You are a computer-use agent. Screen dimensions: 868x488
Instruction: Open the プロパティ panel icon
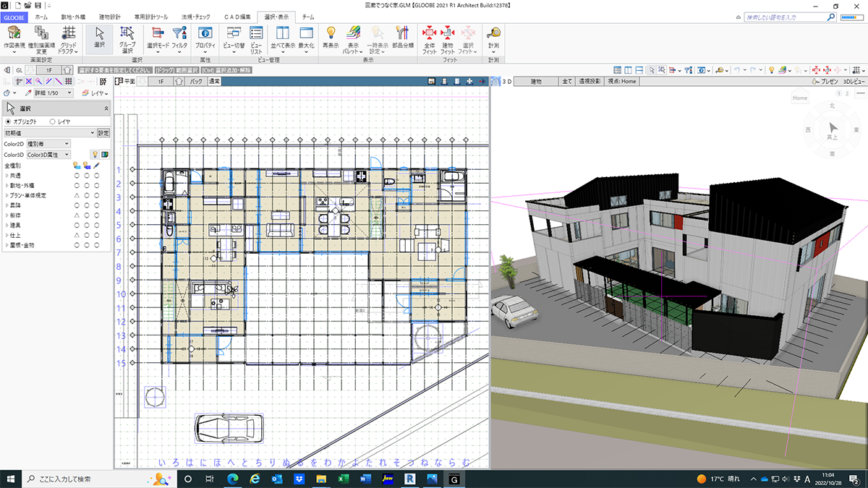coord(205,37)
